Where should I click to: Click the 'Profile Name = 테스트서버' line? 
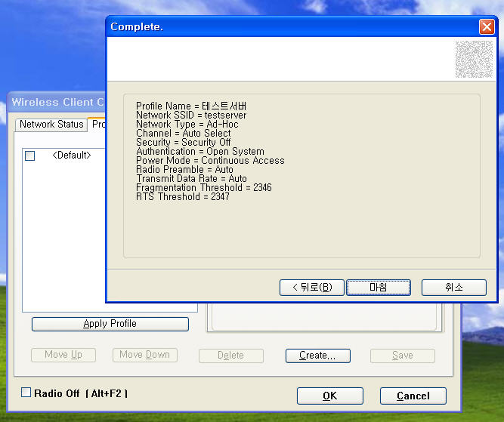click(x=191, y=106)
